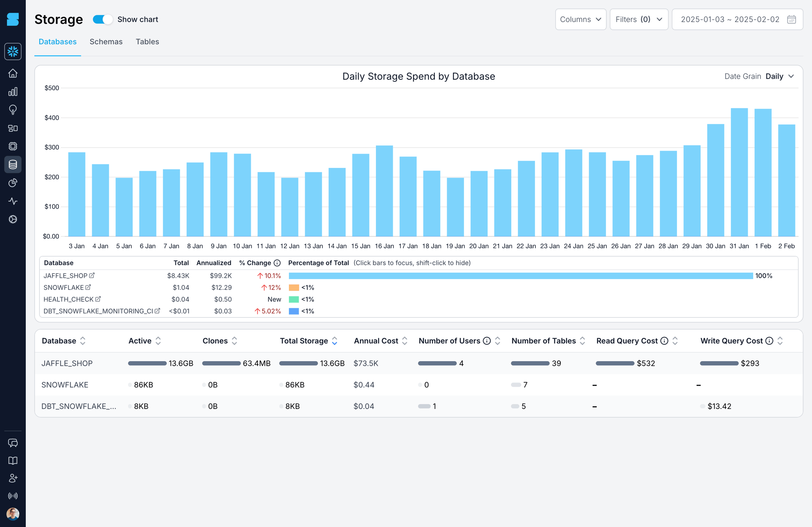812x527 pixels.
Task: Click the SELECT logo at top of sidebar
Action: [13, 19]
